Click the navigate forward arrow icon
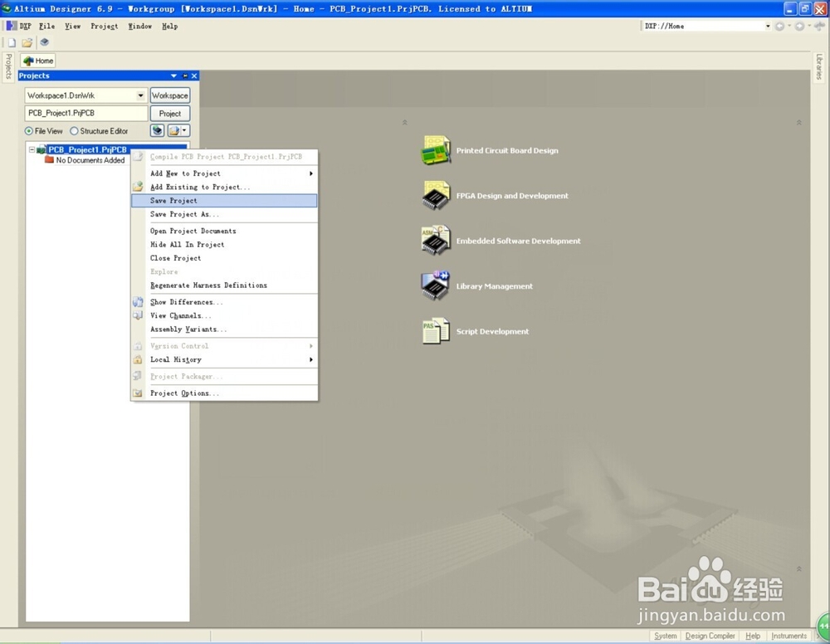The width and height of the screenshot is (830, 644). pyautogui.click(x=800, y=26)
